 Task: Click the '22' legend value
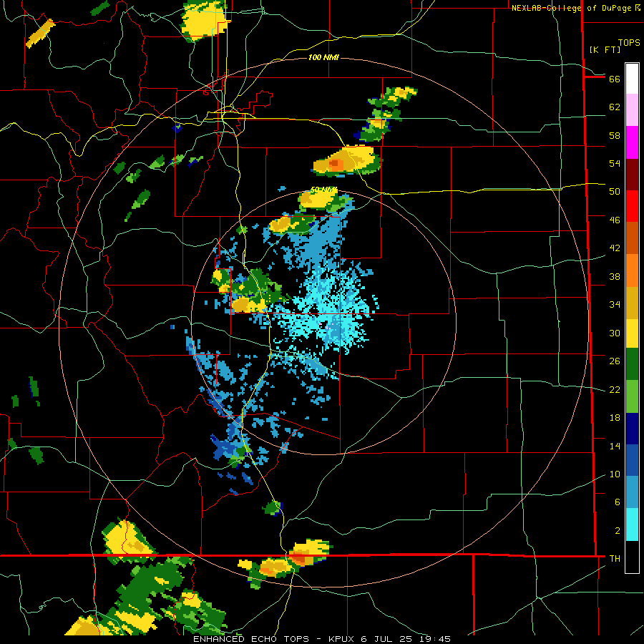615,390
